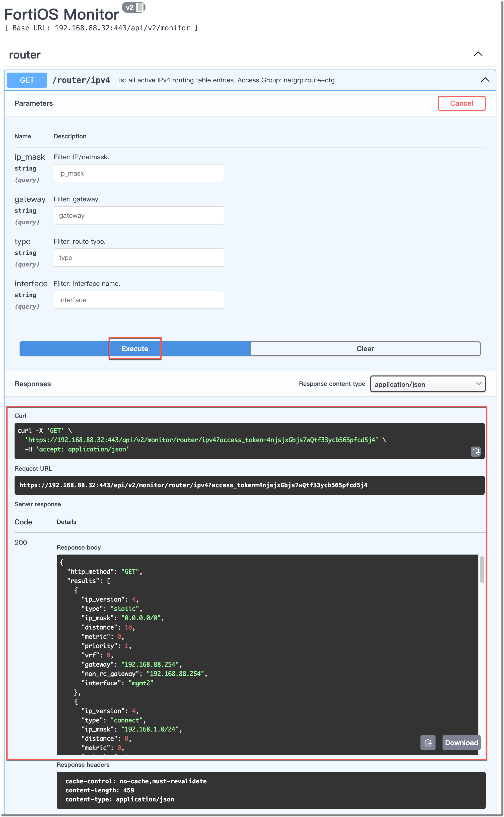
Task: Download the response body
Action: [x=461, y=743]
